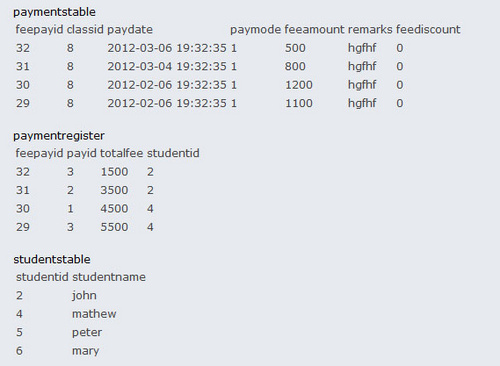Viewport: 500px width, 366px height.
Task: Click the paymentstable title
Action: click(x=54, y=12)
